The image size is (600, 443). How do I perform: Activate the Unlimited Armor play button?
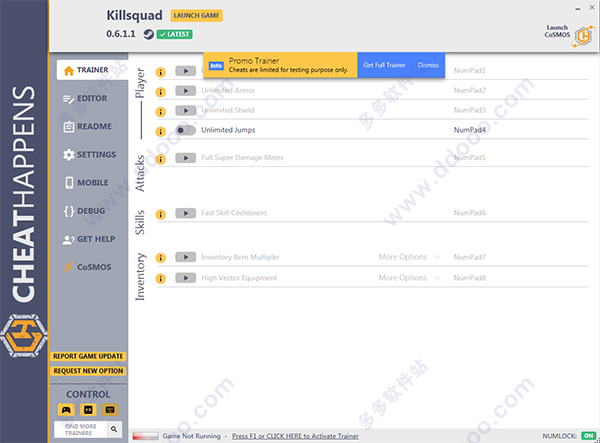[x=186, y=91]
